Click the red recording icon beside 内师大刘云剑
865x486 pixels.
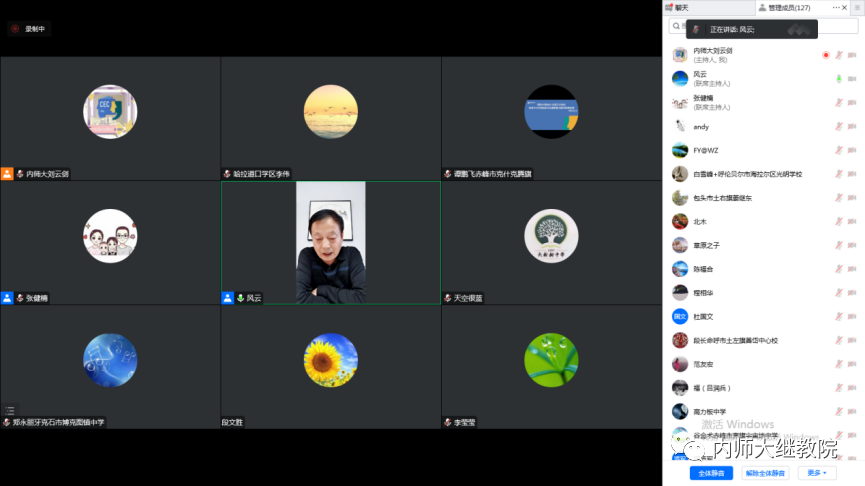pyautogui.click(x=825, y=54)
